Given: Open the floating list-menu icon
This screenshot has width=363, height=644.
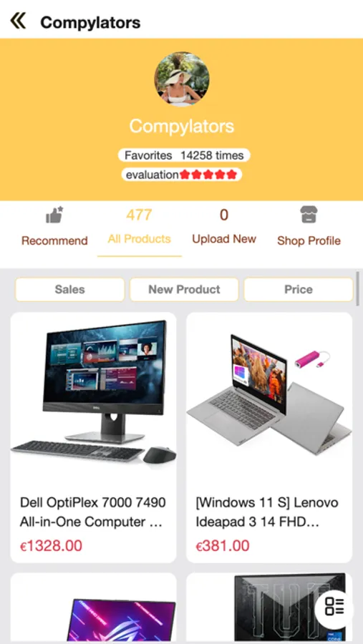Looking at the screenshot, I should [334, 606].
